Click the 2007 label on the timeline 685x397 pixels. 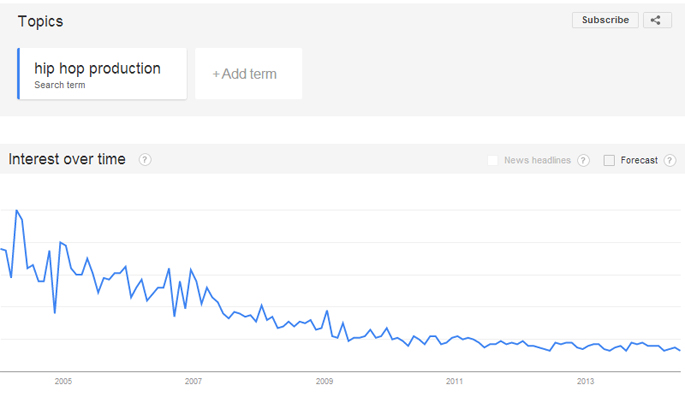193,381
